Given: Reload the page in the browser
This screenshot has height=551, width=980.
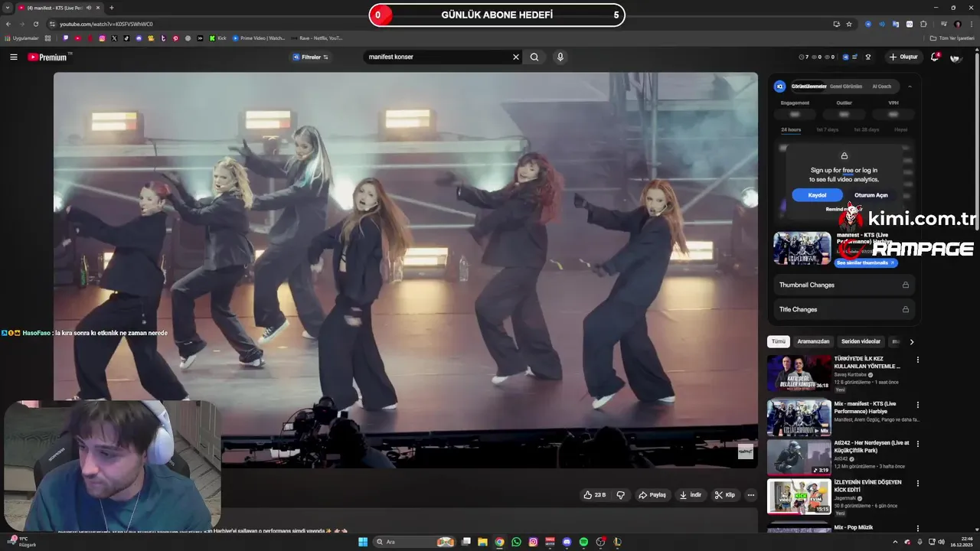Looking at the screenshot, I should 35,24.
